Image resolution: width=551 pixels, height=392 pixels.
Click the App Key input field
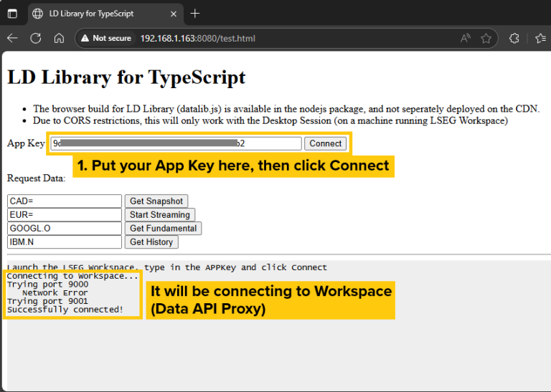click(x=176, y=143)
